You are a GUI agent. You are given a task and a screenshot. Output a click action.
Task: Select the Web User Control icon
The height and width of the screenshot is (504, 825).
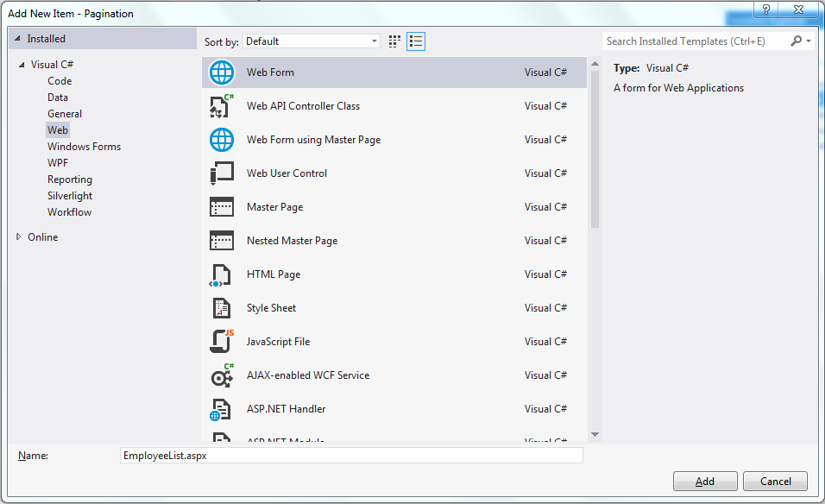coord(222,173)
